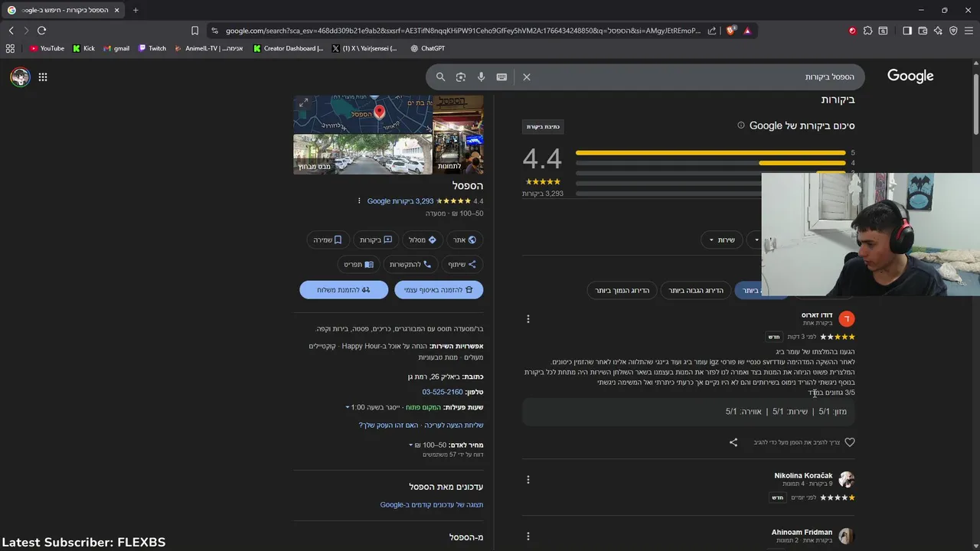This screenshot has width=980, height=551.
Task: Click שליחת הצעה לעריכה suggest an edit
Action: 454,425
